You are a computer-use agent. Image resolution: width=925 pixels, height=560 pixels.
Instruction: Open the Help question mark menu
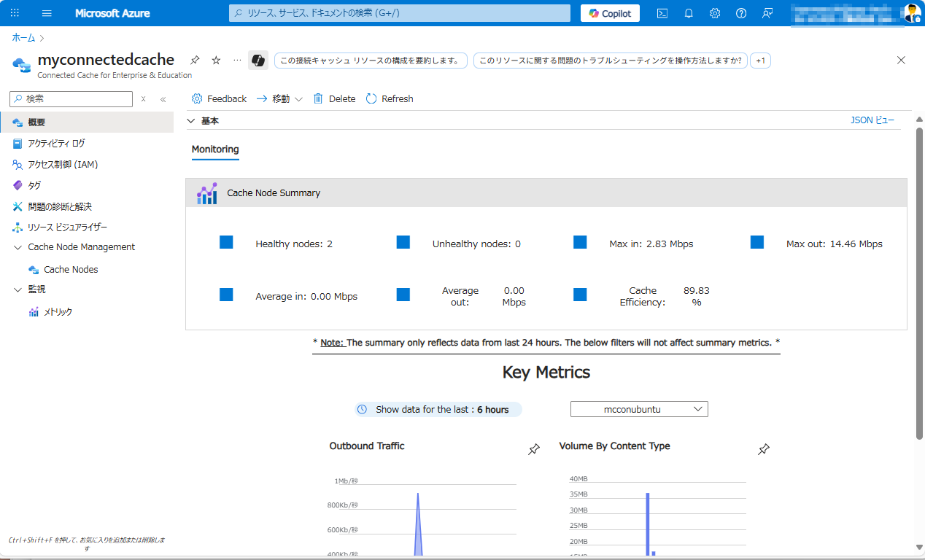740,12
